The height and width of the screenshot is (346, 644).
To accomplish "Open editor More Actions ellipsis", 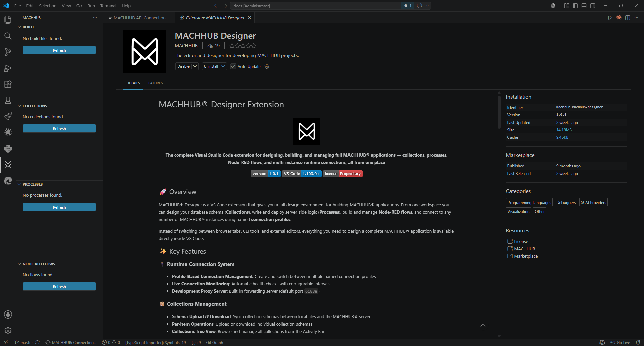I will point(636,18).
